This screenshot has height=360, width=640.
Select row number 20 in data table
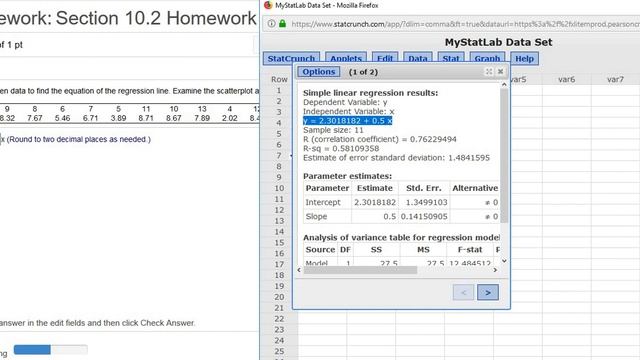[x=279, y=297]
